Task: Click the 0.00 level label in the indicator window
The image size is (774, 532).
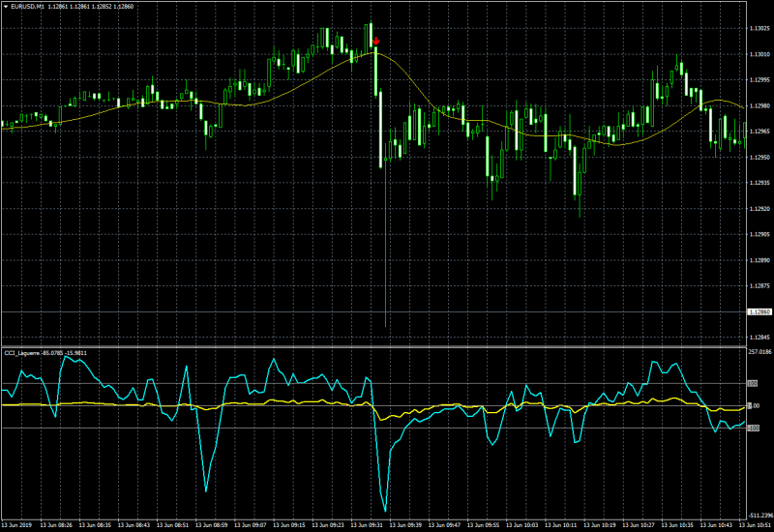Action: coord(755,405)
